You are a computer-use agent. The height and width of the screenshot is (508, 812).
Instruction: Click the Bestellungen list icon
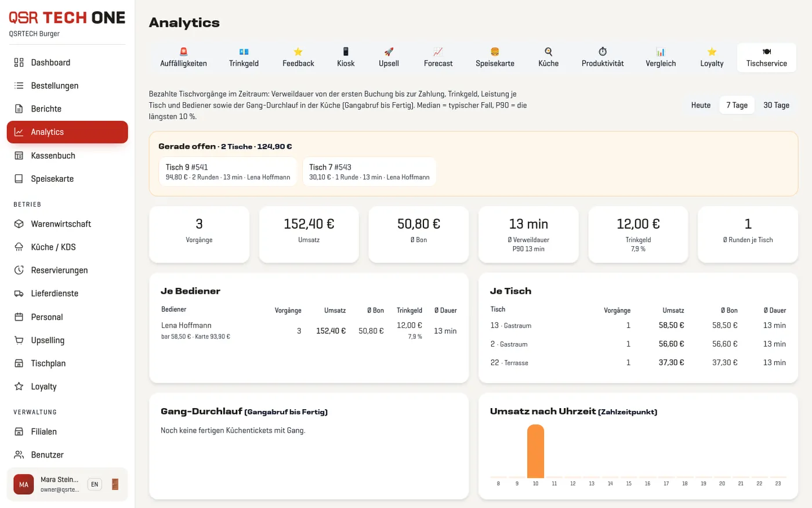[x=19, y=85]
